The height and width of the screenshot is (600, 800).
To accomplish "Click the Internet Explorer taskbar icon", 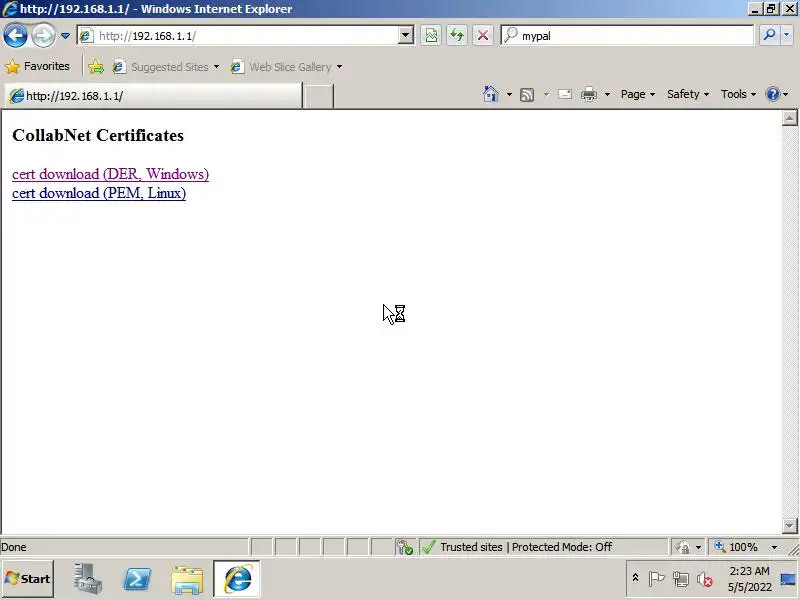I will coord(237,579).
